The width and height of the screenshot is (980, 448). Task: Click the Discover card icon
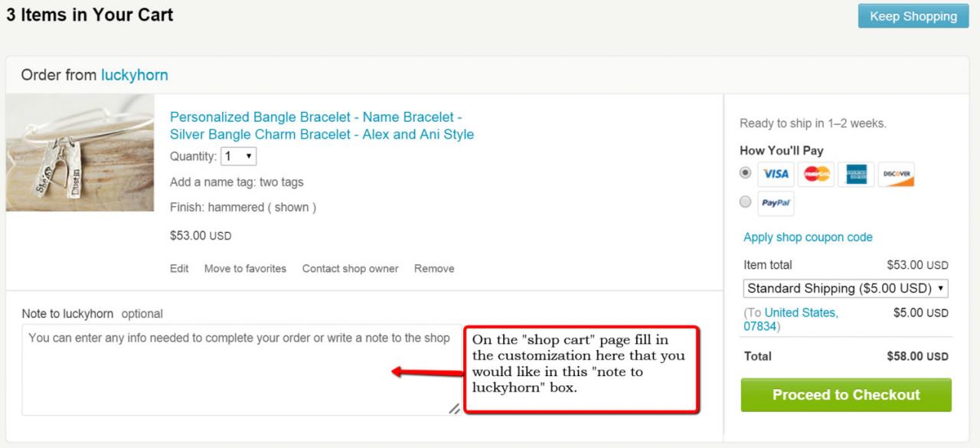897,174
